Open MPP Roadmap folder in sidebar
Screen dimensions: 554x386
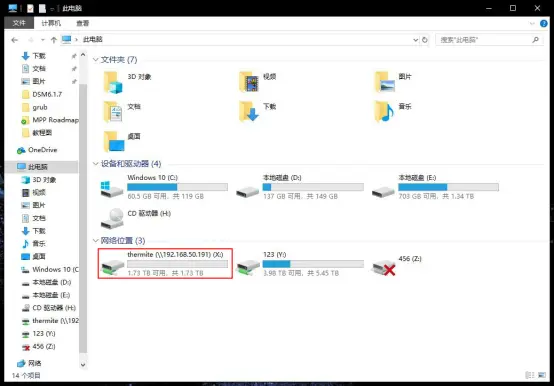point(50,120)
